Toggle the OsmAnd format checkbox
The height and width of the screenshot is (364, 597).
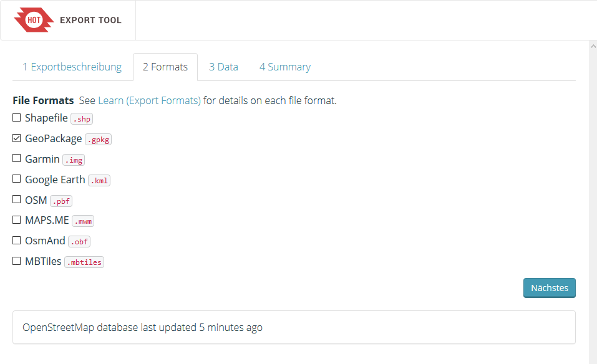[x=17, y=241]
